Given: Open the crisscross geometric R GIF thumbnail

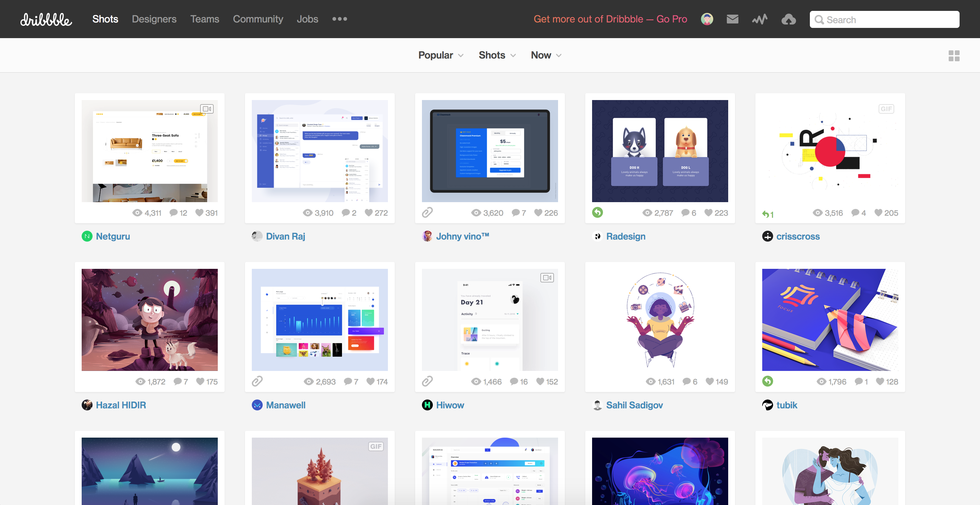Looking at the screenshot, I should click(830, 151).
